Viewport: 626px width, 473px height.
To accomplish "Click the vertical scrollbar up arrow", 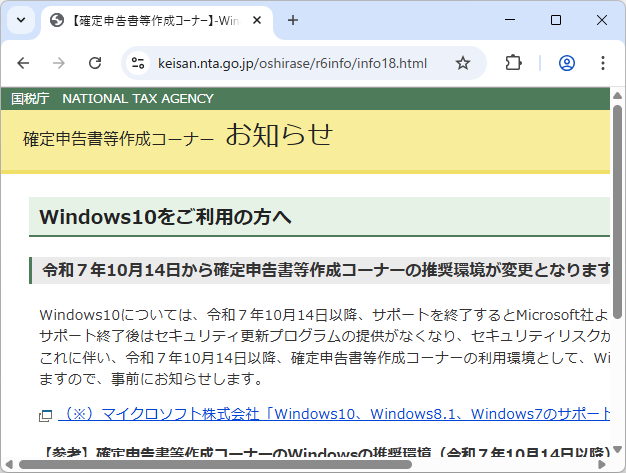I will (617, 95).
